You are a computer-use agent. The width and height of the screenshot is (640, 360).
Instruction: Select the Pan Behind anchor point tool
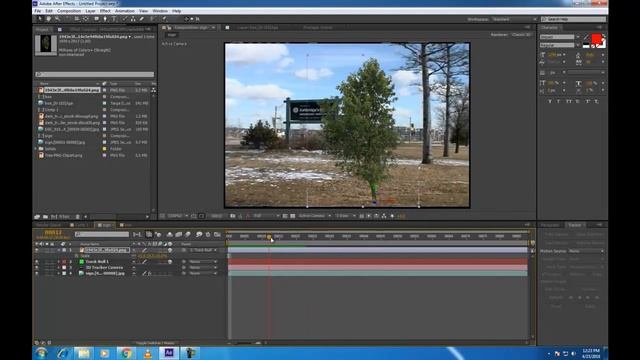[86, 19]
